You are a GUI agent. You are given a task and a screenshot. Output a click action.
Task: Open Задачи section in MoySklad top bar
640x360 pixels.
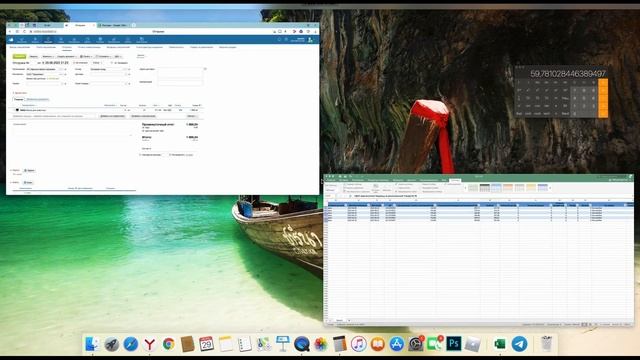click(128, 40)
